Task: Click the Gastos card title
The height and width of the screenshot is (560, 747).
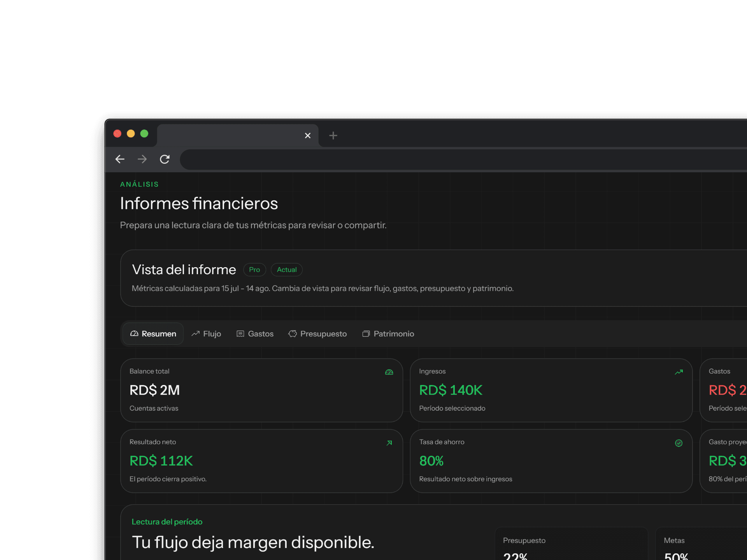Action: tap(719, 371)
